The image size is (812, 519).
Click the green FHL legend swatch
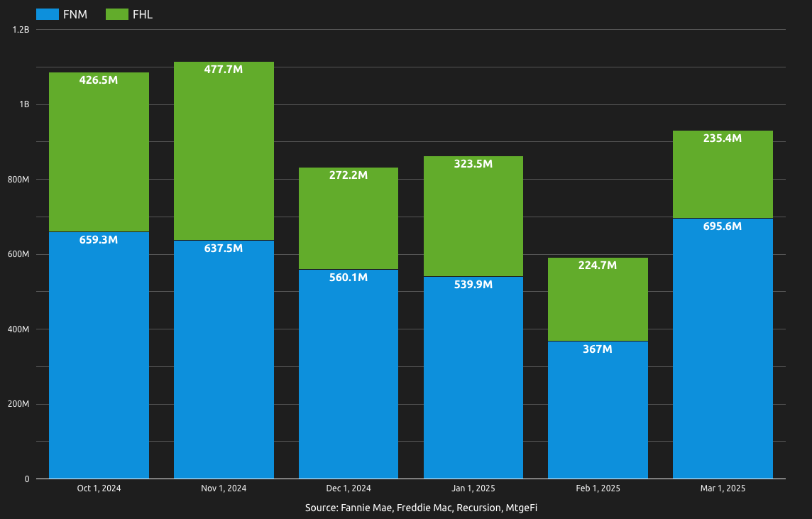[x=117, y=14]
